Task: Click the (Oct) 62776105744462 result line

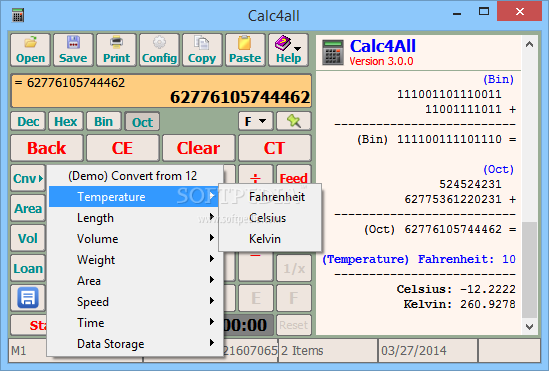Action: coord(440,229)
